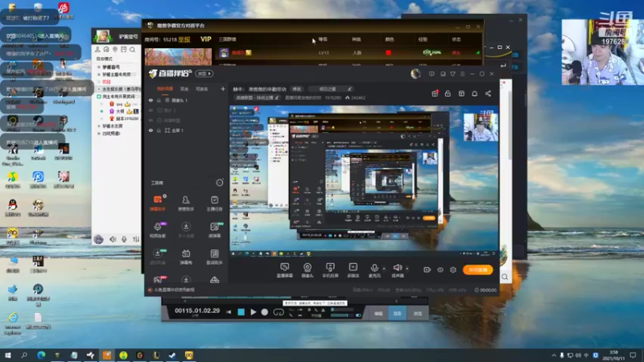Image resolution: width=644 pixels, height=362 pixels.
Task: Click the microphone icon at the chat window bottom
Action: point(124,239)
